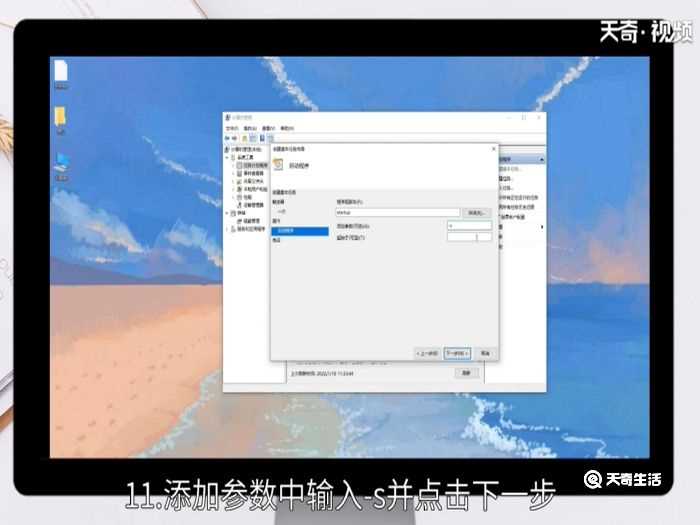Expand the Storage tree node
This screenshot has height=525, width=700.
click(228, 213)
